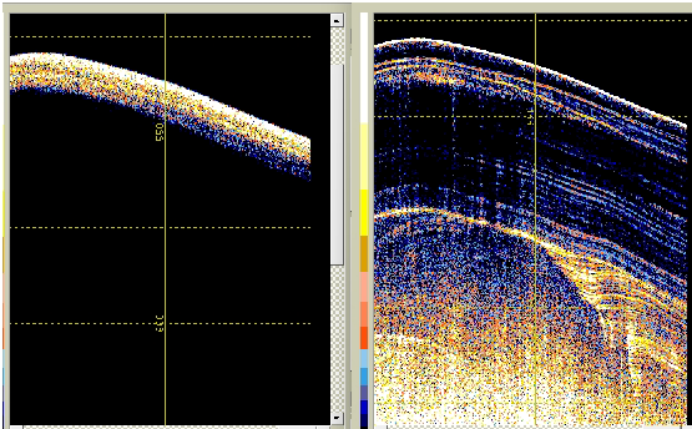
Task: Click the scrollbar up arrow button
Action: pos(336,19)
